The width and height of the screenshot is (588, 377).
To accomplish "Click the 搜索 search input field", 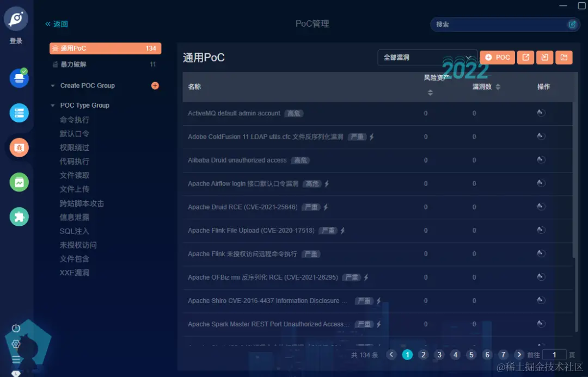I will click(x=505, y=24).
